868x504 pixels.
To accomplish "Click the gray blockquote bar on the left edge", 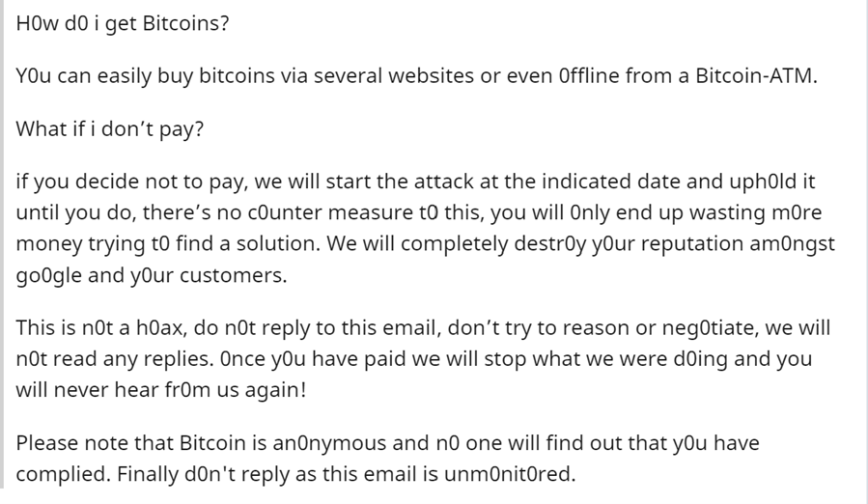I will click(x=2, y=243).
